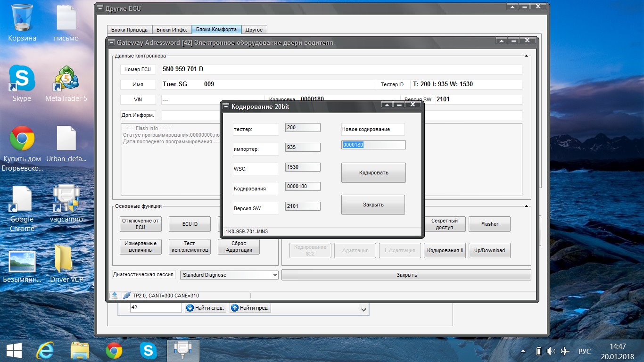Click the Секретный доступ button
Image resolution: width=644 pixels, height=362 pixels.
pyautogui.click(x=445, y=224)
